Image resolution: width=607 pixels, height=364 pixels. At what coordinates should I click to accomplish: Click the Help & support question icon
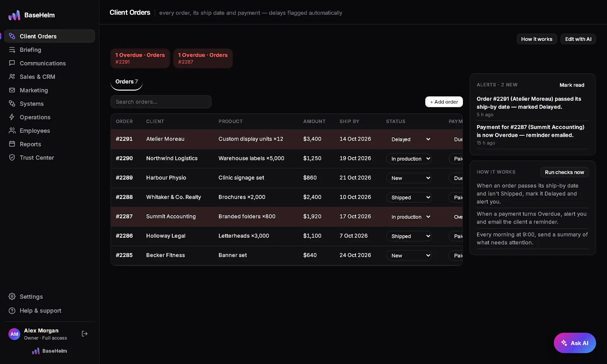click(12, 311)
